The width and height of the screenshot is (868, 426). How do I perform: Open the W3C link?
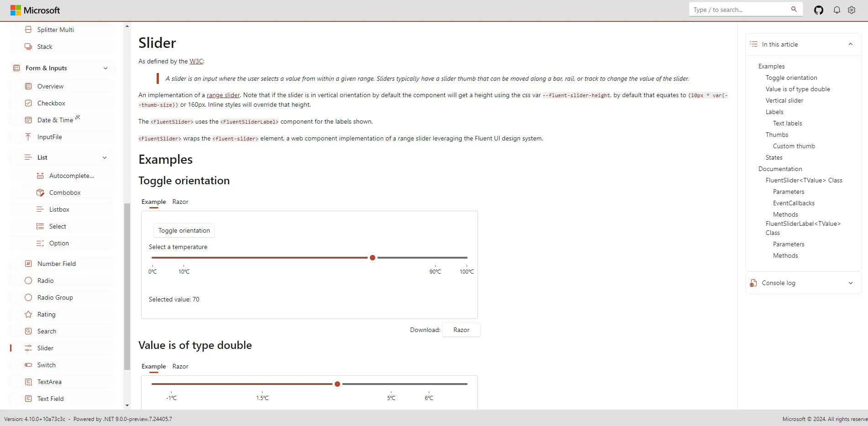pos(196,61)
